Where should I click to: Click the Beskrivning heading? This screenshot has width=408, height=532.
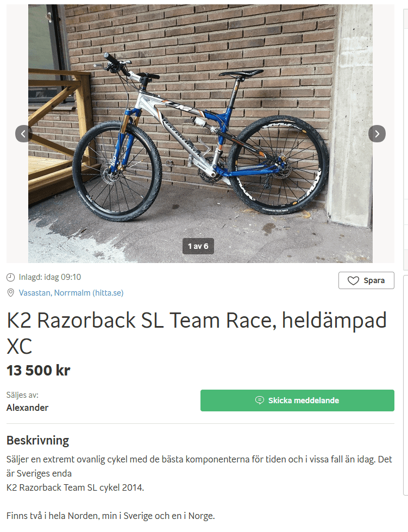point(37,440)
